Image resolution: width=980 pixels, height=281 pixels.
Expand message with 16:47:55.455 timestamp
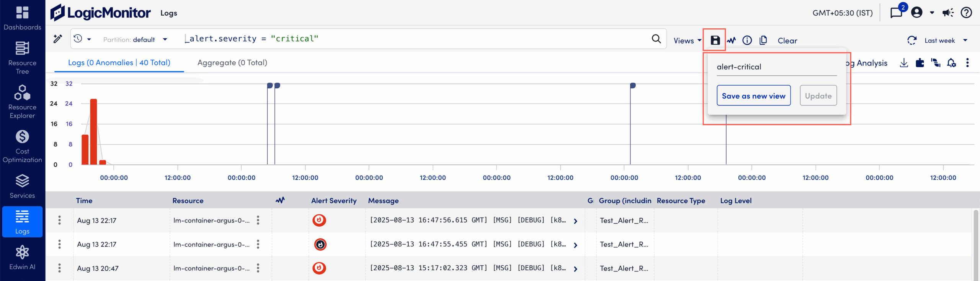pyautogui.click(x=575, y=245)
